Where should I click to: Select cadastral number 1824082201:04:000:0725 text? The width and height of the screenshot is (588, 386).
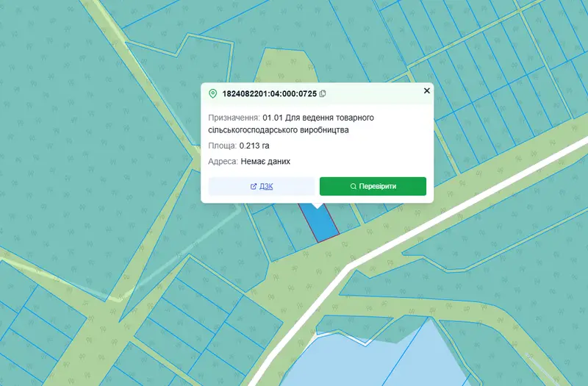coord(269,94)
